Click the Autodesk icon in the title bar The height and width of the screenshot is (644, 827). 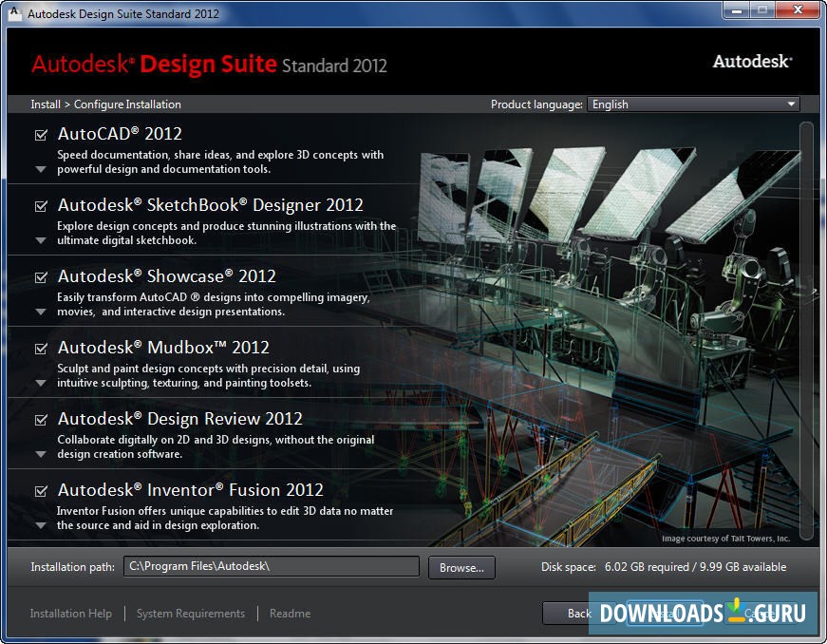click(x=13, y=14)
